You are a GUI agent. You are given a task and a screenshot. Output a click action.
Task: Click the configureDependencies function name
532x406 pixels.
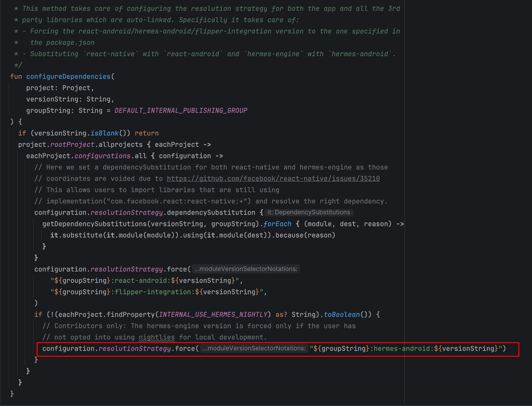(x=68, y=77)
